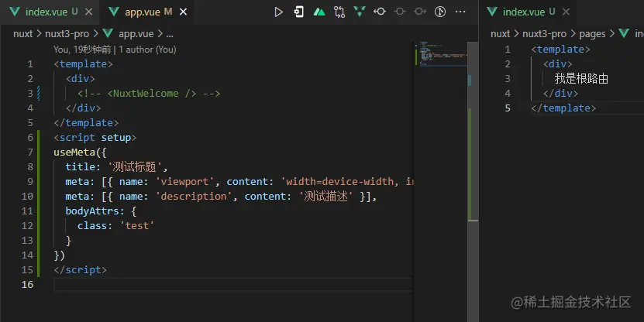Place cursor on empty line 16
This screenshot has width=644, height=322.
pos(232,284)
